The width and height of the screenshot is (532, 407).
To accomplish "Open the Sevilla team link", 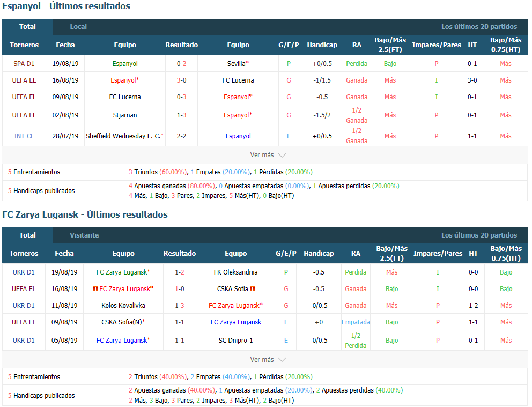I will [238, 64].
